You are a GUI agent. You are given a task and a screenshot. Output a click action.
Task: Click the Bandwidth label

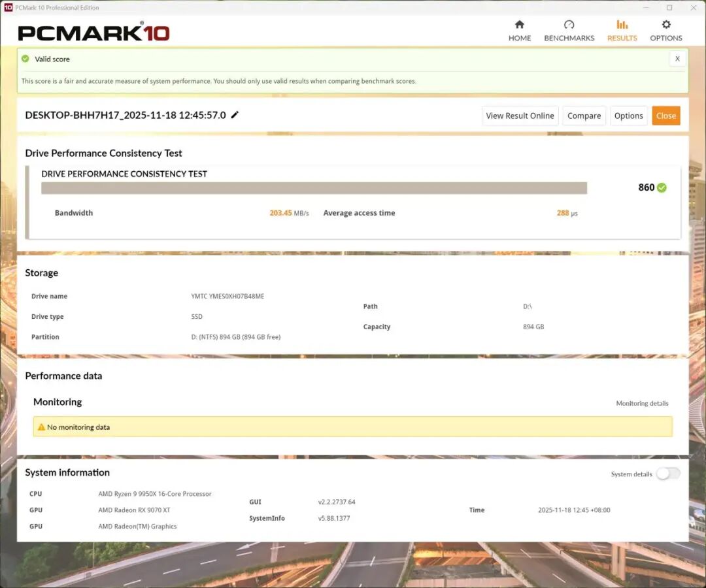74,213
